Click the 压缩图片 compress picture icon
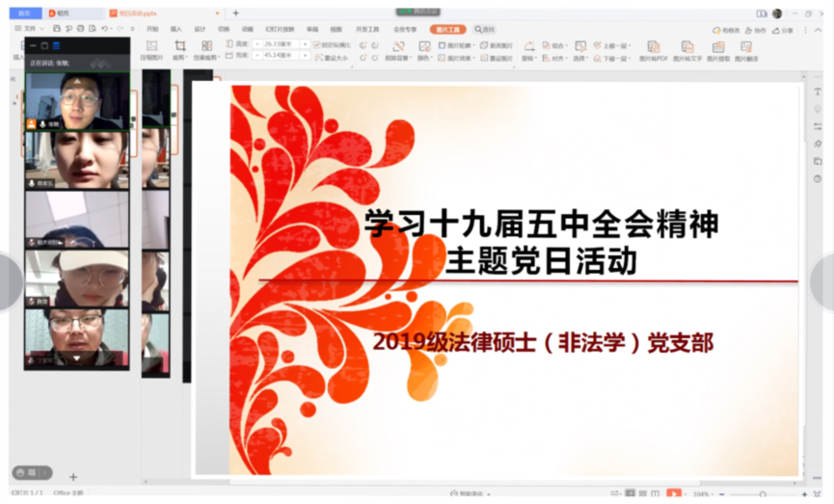The width and height of the screenshot is (834, 504). pyautogui.click(x=151, y=48)
